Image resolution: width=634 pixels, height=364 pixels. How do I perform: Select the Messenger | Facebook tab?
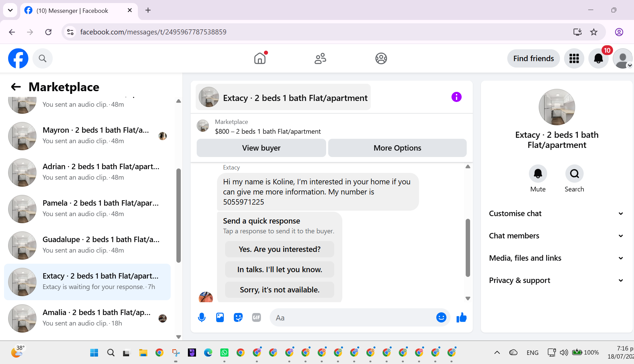(79, 10)
